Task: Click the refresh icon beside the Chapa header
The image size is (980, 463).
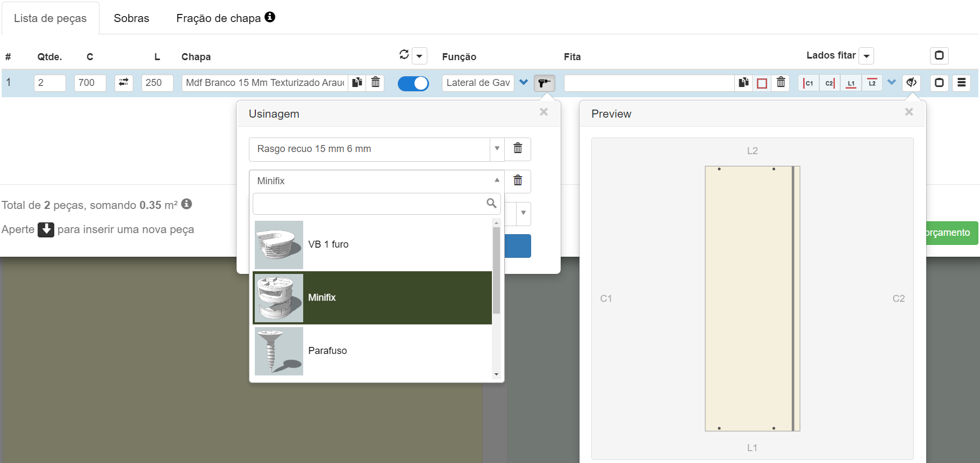Action: pyautogui.click(x=404, y=55)
